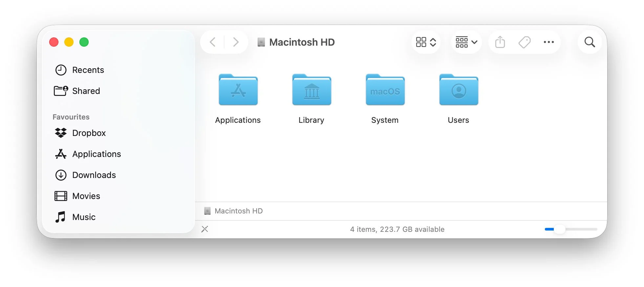Select Downloads in Favourites
The width and height of the screenshot is (644, 287).
pos(118,175)
